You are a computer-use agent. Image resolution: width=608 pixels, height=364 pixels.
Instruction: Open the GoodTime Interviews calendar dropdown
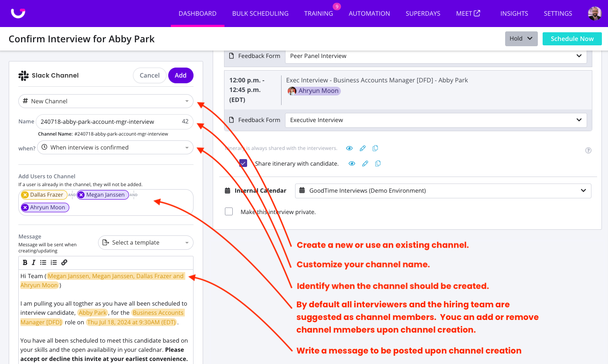pos(443,191)
